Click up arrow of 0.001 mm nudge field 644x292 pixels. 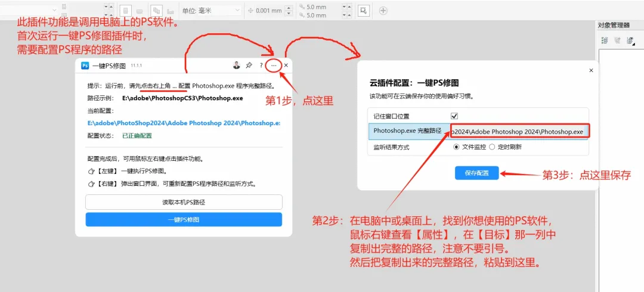click(x=290, y=7)
